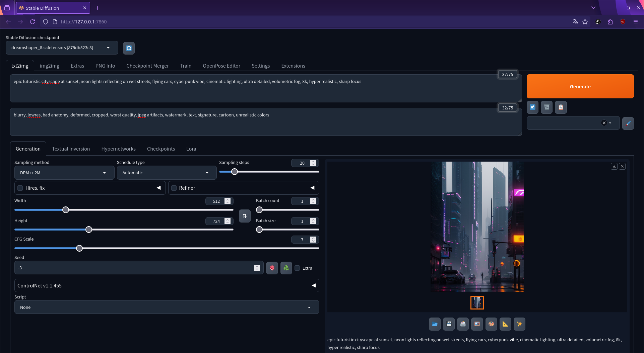The width and height of the screenshot is (644, 353).
Task: Switch to the img2img tab
Action: point(49,66)
